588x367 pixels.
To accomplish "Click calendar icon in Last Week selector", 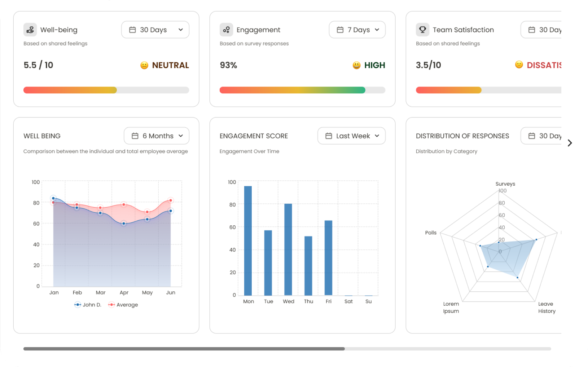I will (x=329, y=136).
